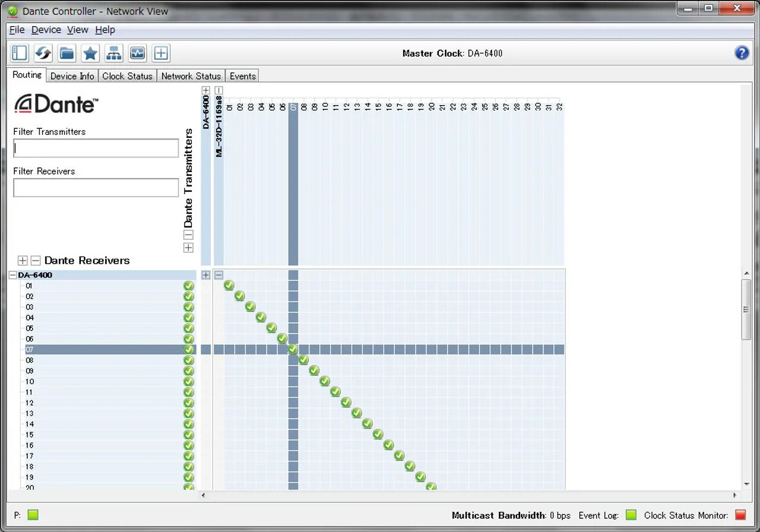The width and height of the screenshot is (760, 532).
Task: Toggle subscription of receiver 06 to transmitter 06
Action: coord(283,339)
